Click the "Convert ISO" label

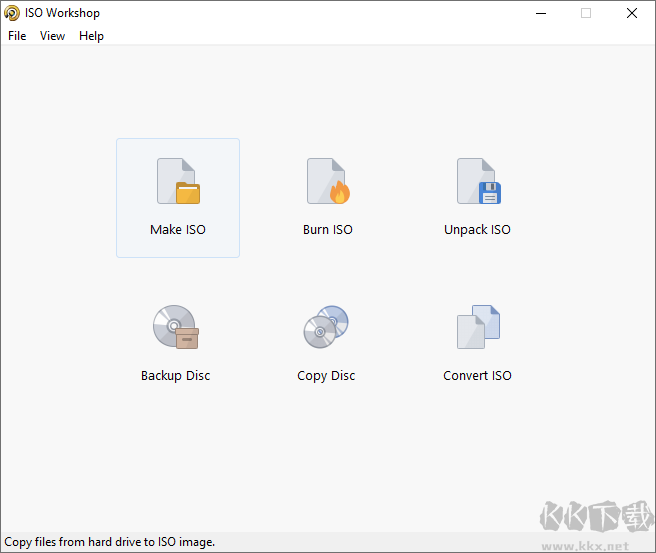click(477, 376)
